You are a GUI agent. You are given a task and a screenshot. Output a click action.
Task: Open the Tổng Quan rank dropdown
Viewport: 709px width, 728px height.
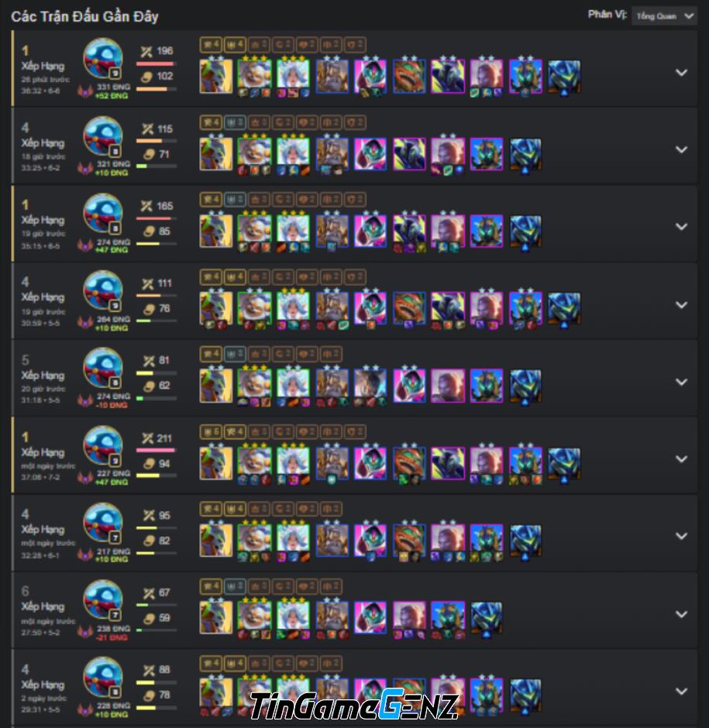(x=664, y=16)
